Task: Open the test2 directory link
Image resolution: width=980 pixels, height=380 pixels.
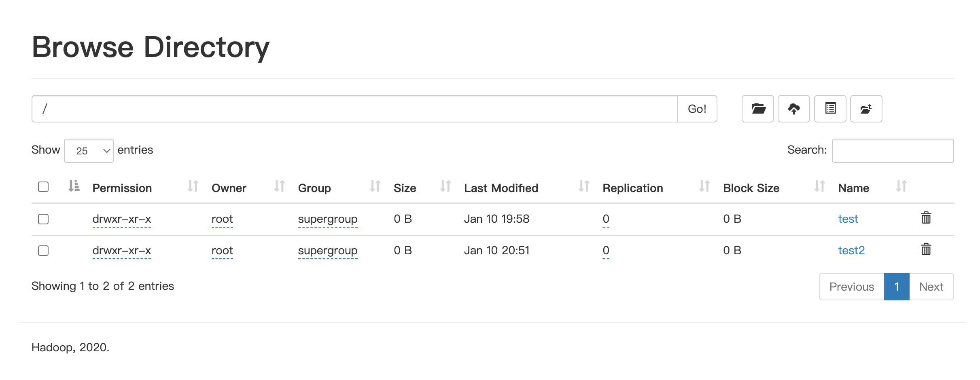Action: tap(851, 250)
